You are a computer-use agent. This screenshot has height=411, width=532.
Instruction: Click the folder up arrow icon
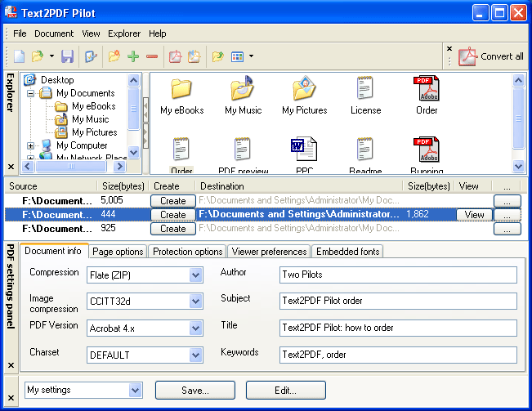[x=217, y=56]
